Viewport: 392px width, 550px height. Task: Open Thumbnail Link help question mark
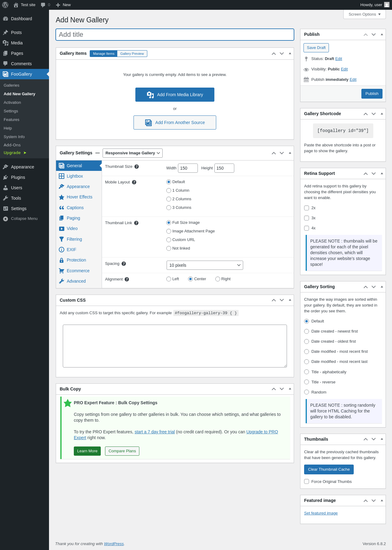[136, 223]
